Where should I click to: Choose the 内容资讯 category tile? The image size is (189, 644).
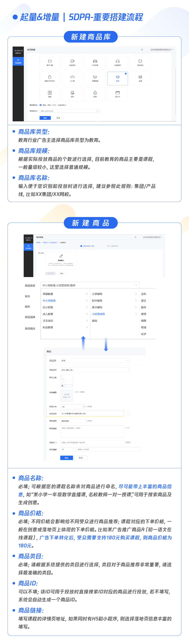coord(140,63)
